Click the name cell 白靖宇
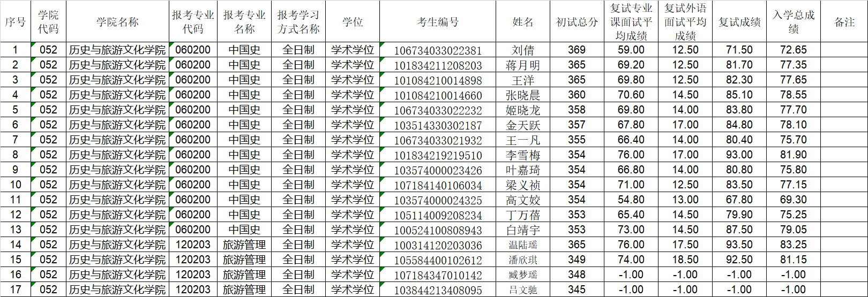 pyautogui.click(x=522, y=230)
